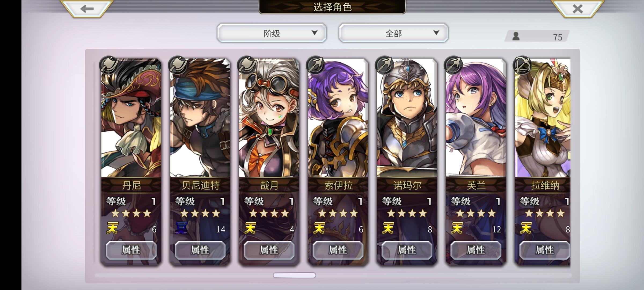Viewport: 644px width, 290px height.
Task: Click the 天 element icon on 哉月
Action: point(250,228)
